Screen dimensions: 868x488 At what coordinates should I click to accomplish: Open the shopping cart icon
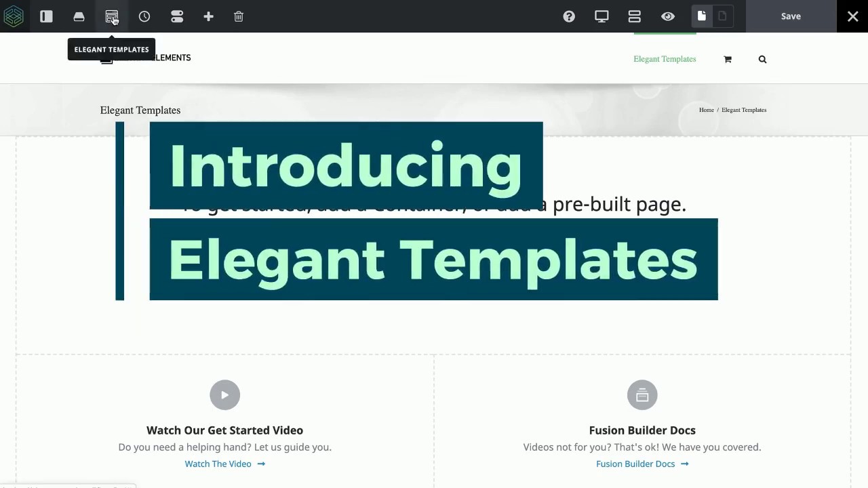(728, 59)
